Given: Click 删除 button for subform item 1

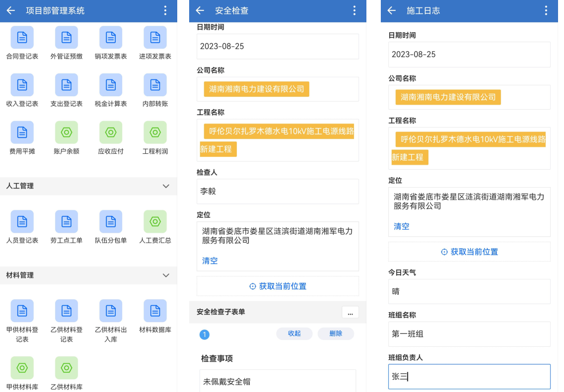Looking at the screenshot, I should (x=336, y=333).
